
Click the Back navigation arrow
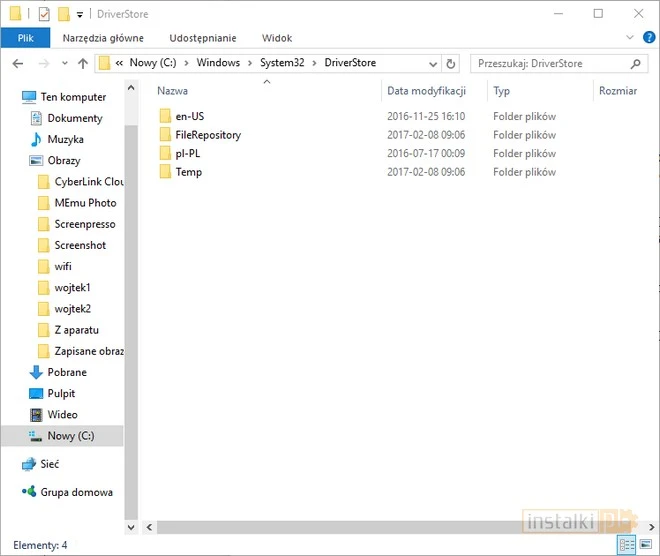(17, 63)
